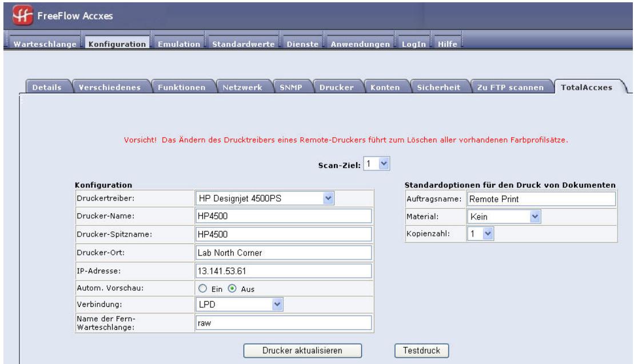The height and width of the screenshot is (364, 634).
Task: Select the Funktionen sub-tab
Action: coord(182,87)
